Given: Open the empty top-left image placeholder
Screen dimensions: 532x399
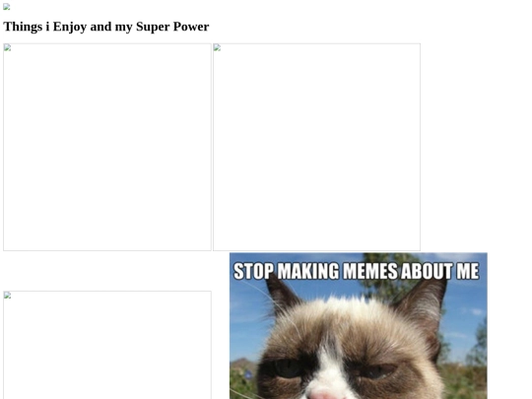Looking at the screenshot, I should 107,147.
